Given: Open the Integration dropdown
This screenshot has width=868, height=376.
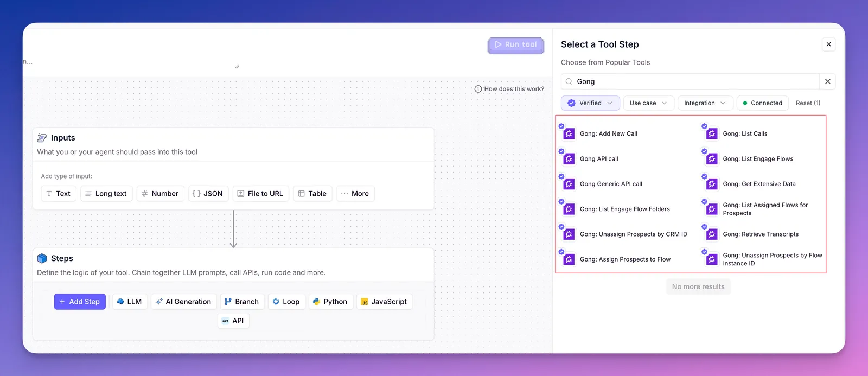Looking at the screenshot, I should click(705, 103).
